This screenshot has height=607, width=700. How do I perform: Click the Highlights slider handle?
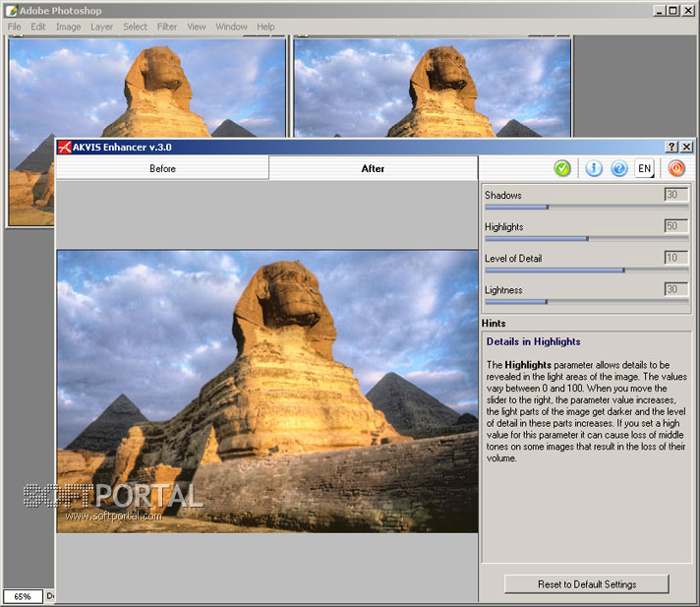tap(587, 239)
